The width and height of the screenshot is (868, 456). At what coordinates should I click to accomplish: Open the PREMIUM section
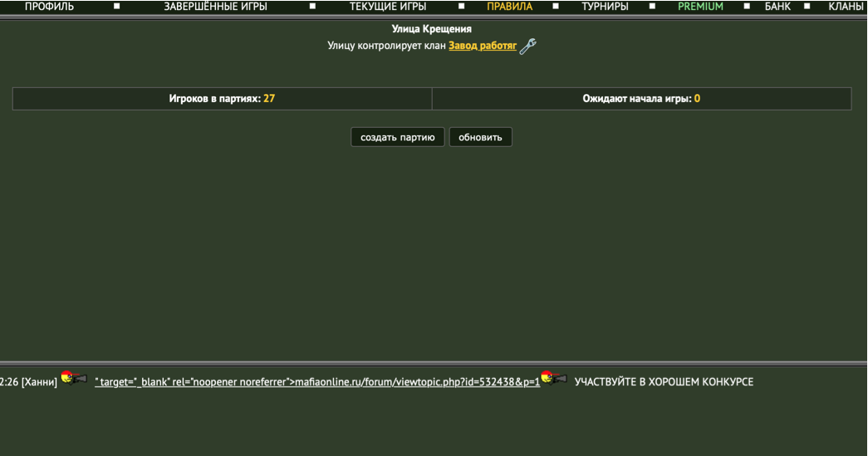coord(700,7)
